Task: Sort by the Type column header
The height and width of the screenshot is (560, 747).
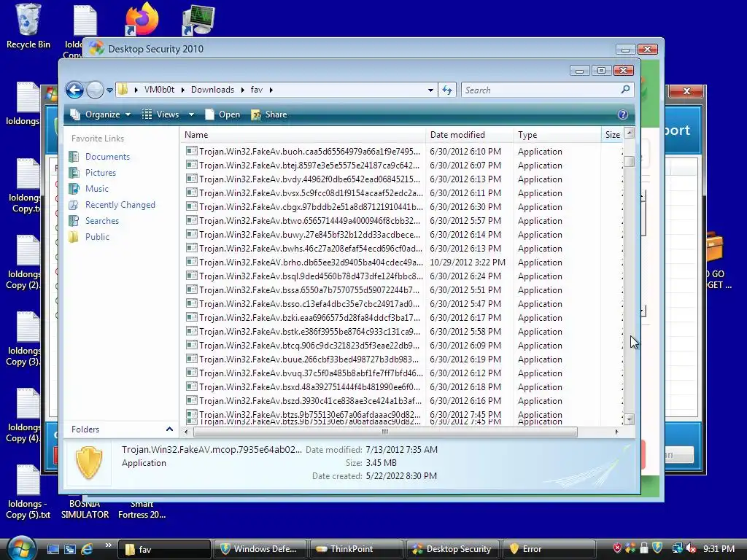Action: (557, 135)
